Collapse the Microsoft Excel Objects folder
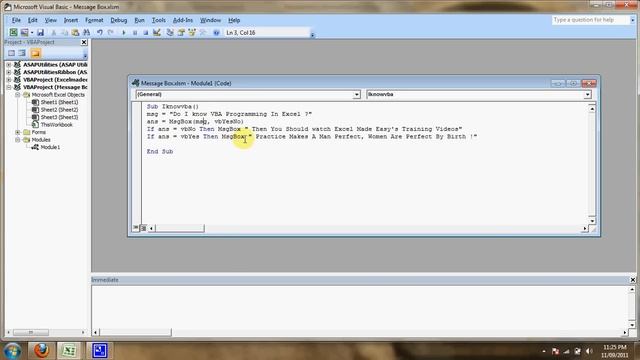 coord(18,95)
